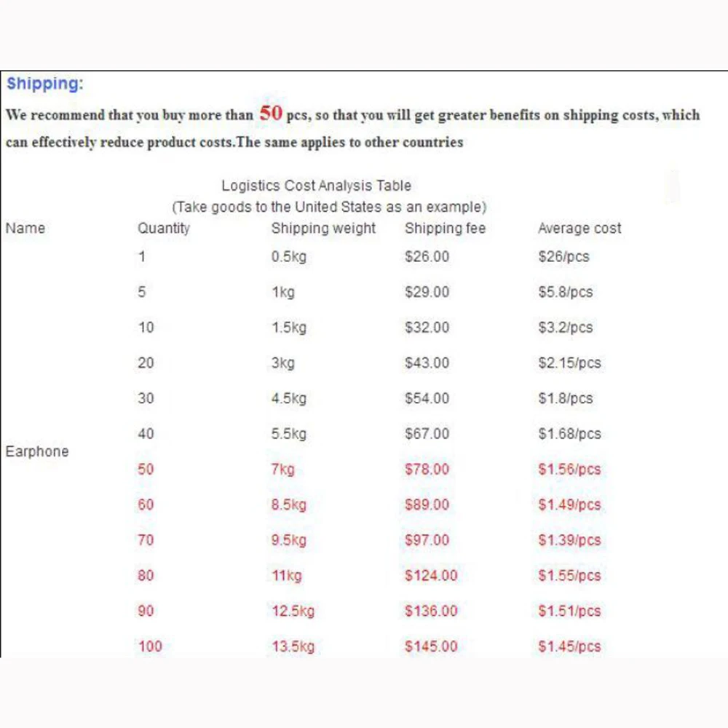Select the Shipping weight column header
The image size is (728, 728).
[323, 228]
